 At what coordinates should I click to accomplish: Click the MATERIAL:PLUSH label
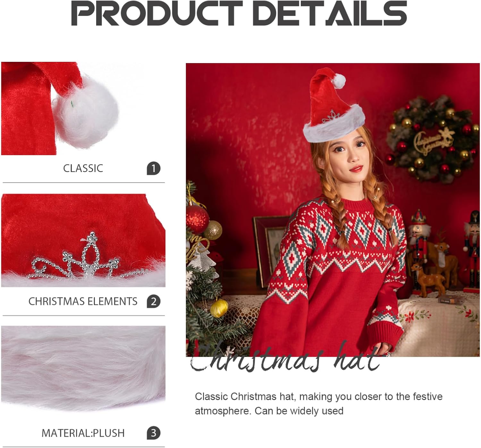(x=83, y=433)
